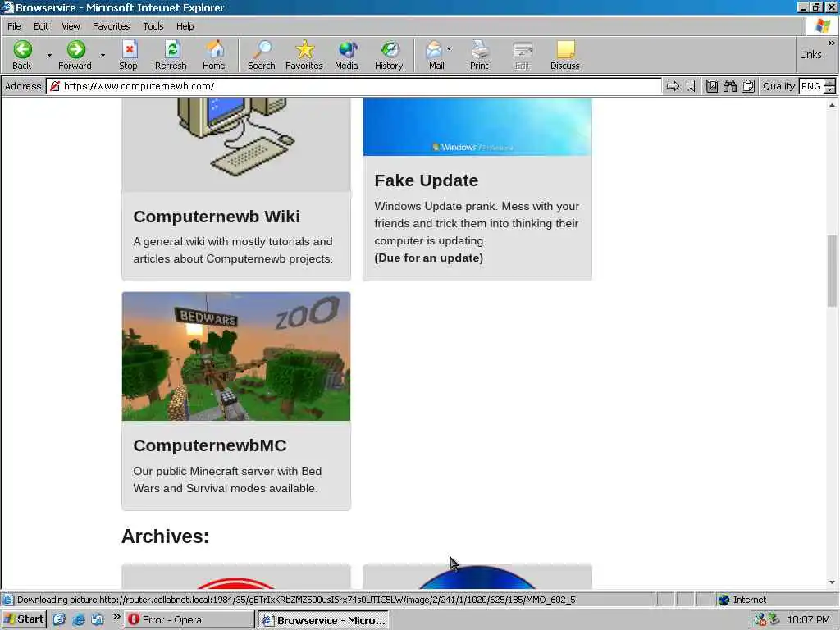The width and height of the screenshot is (840, 630).
Task: Show browsing History
Action: [x=389, y=55]
